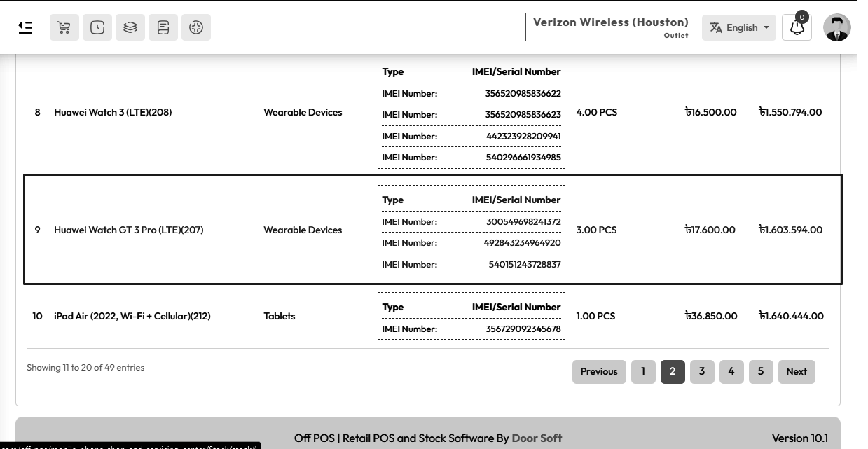Image resolution: width=868 pixels, height=449 pixels.
Task: Select IMEI number 356729092345678
Action: coord(523,329)
